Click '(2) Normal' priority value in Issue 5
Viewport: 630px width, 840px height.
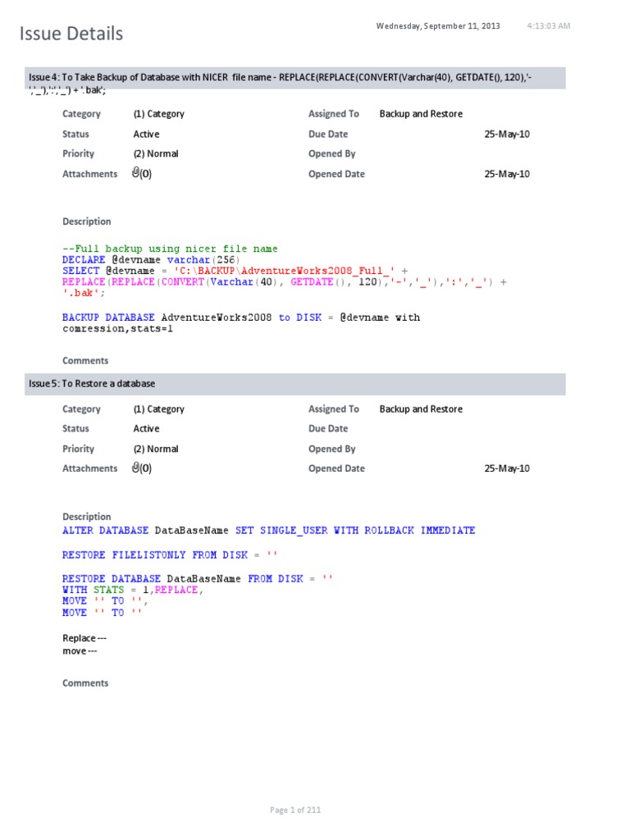(x=156, y=449)
